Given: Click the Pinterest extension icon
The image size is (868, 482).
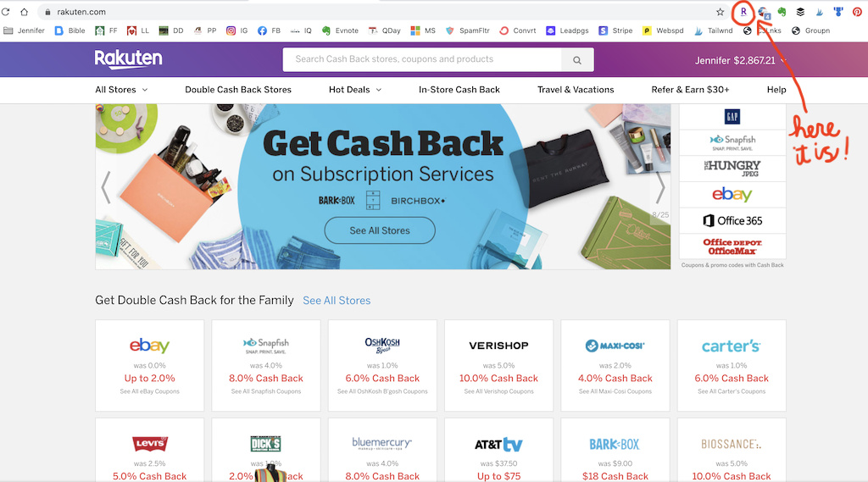Looking at the screenshot, I should [x=857, y=12].
